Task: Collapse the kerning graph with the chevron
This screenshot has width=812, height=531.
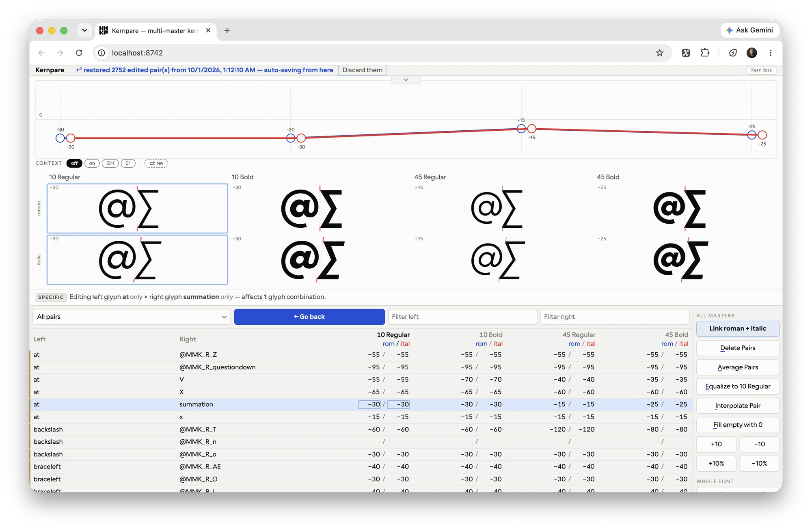Action: click(406, 80)
